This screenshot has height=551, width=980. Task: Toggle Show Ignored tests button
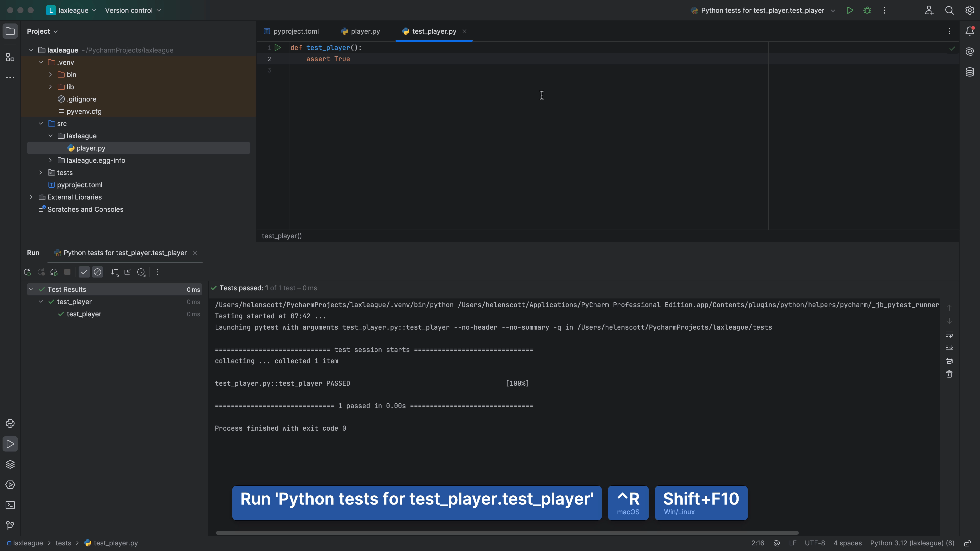(x=97, y=272)
